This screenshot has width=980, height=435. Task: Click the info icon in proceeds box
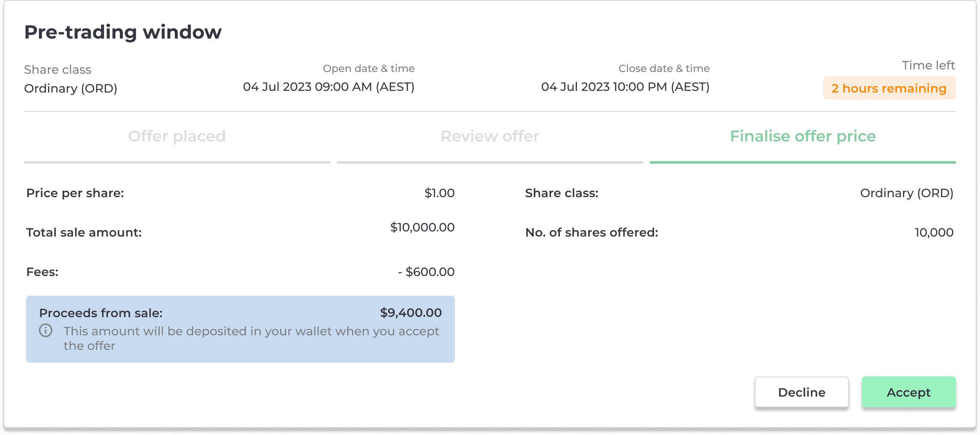tap(46, 331)
